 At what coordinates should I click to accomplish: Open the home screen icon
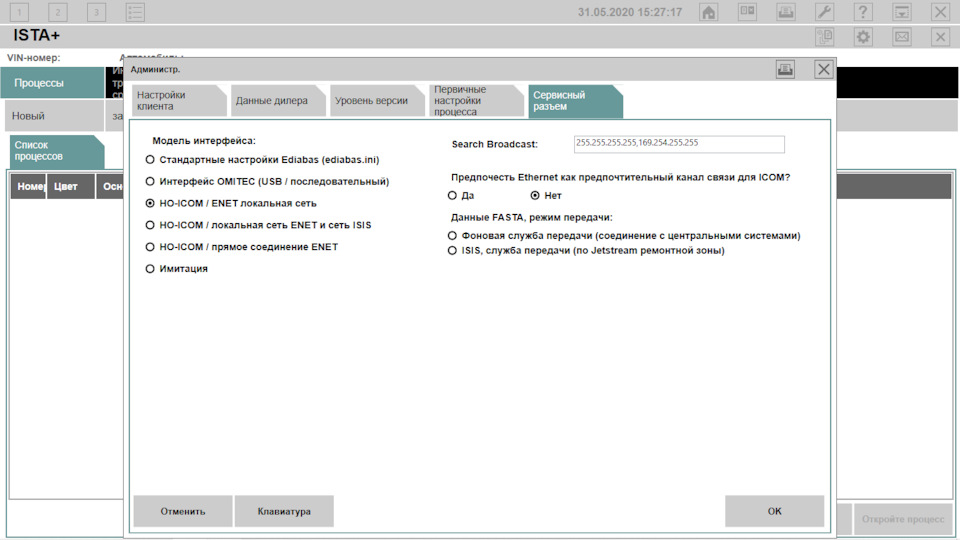(x=708, y=12)
